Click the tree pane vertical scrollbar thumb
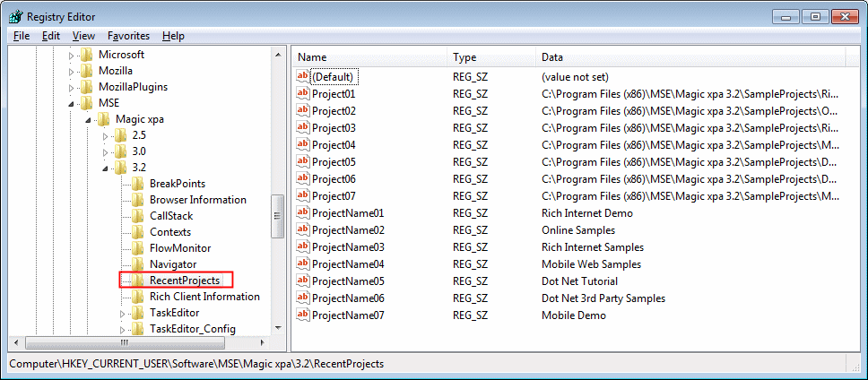This screenshot has height=380, width=868. [278, 214]
